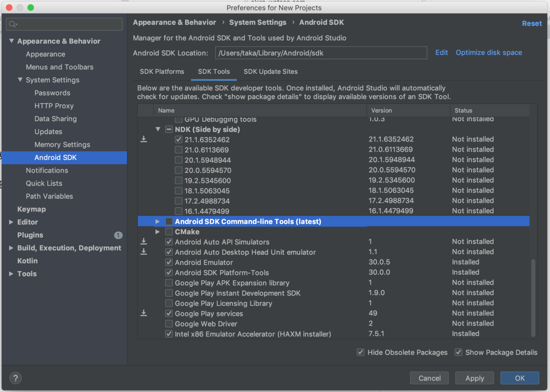Open the Notifications settings page

tap(47, 171)
